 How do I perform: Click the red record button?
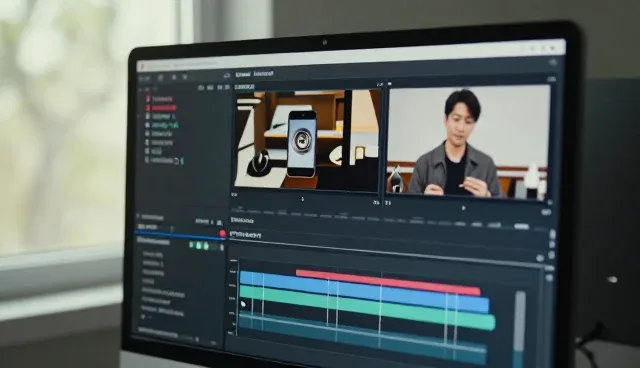[x=222, y=233]
